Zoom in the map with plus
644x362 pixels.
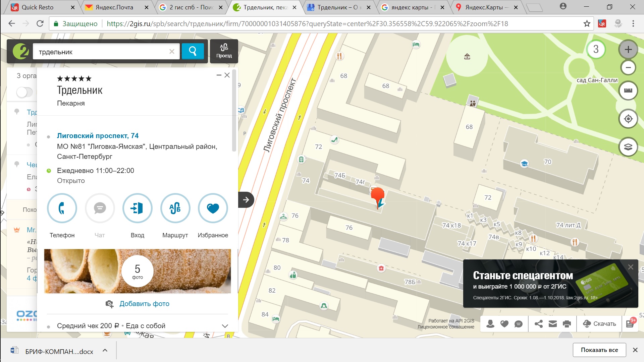[628, 50]
